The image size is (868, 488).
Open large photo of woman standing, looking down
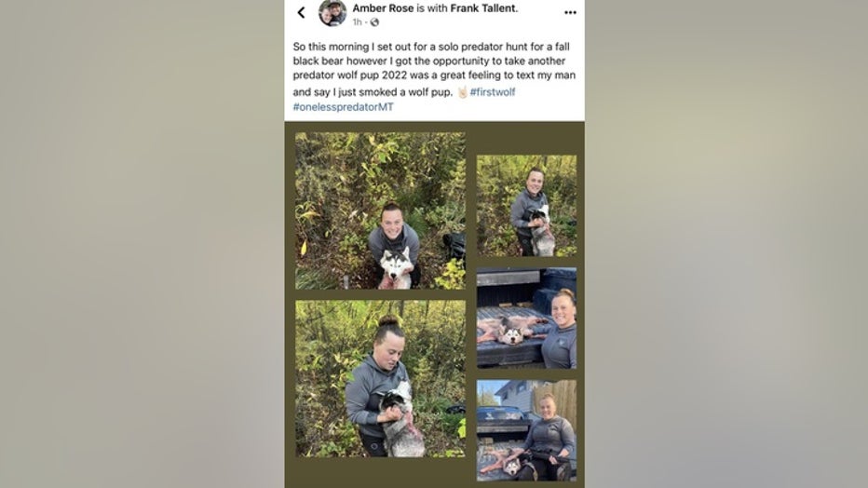pyautogui.click(x=380, y=379)
